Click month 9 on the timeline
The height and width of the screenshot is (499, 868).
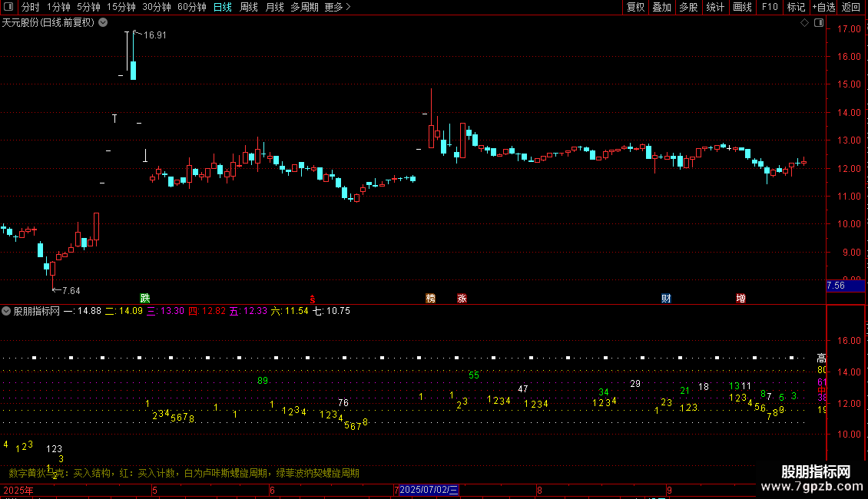(669, 490)
